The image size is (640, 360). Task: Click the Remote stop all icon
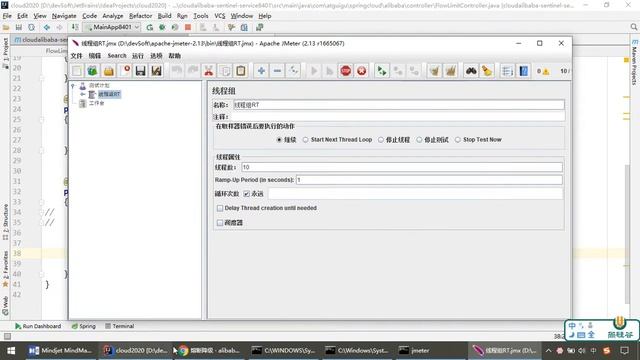point(398,71)
